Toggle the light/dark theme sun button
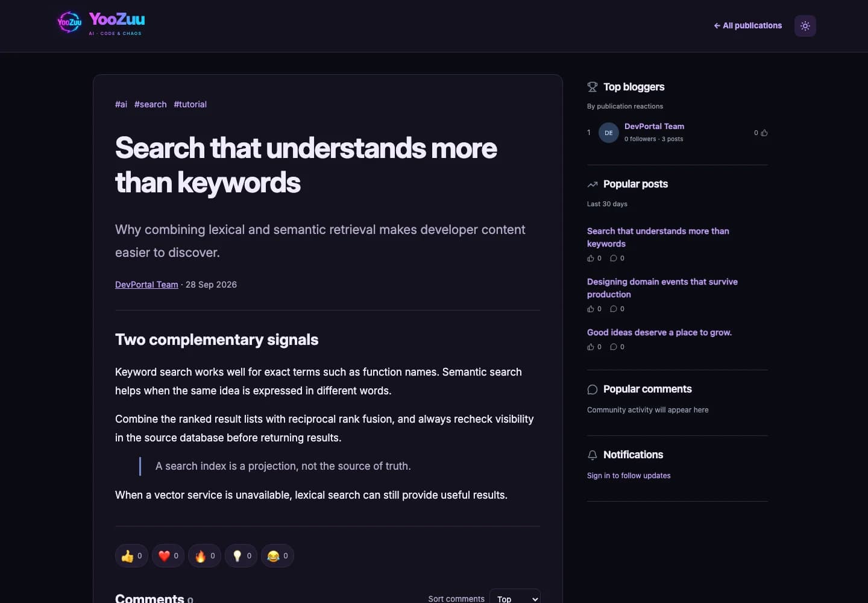 (x=805, y=26)
